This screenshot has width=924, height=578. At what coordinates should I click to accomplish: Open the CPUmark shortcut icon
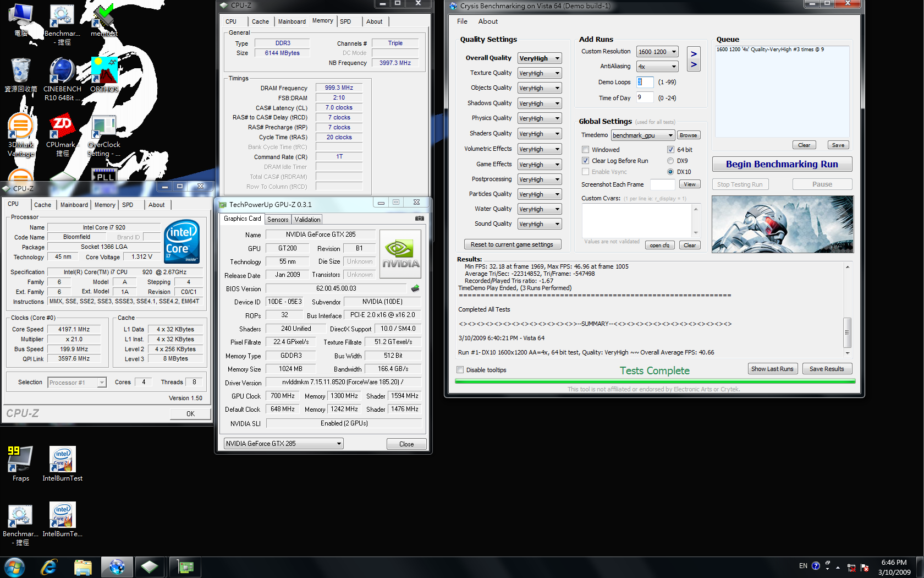tap(62, 135)
